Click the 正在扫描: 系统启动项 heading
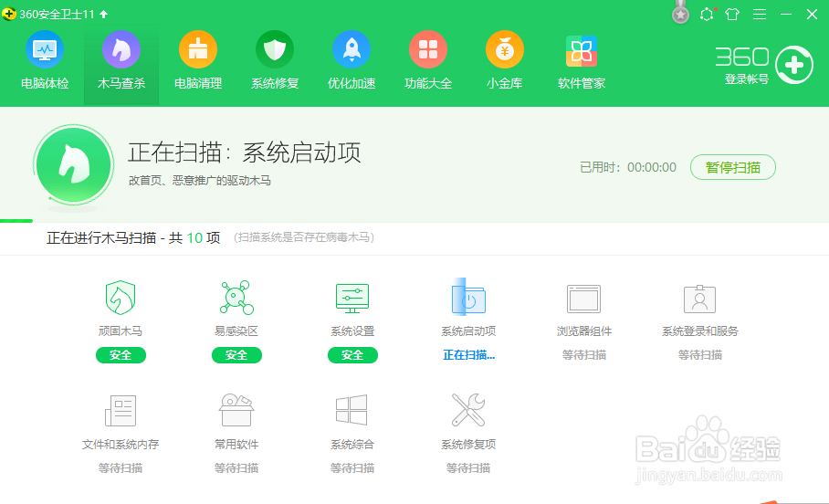This screenshot has height=504, width=829. click(x=245, y=152)
